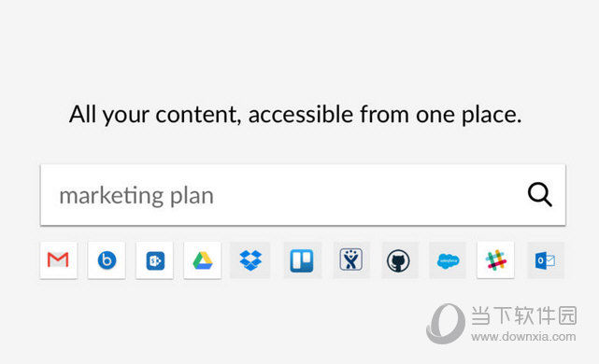Focus the search box's empty area
The width and height of the screenshot is (599, 364).
(366, 195)
